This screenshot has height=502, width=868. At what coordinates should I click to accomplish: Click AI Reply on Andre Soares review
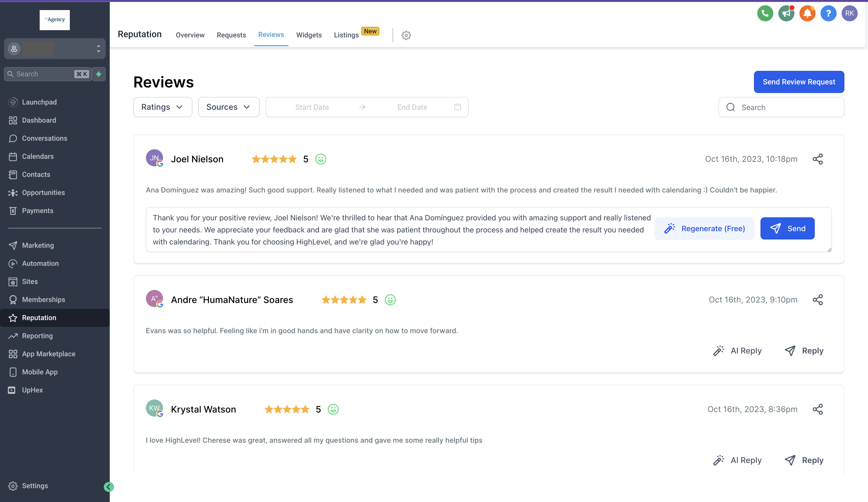click(x=737, y=351)
